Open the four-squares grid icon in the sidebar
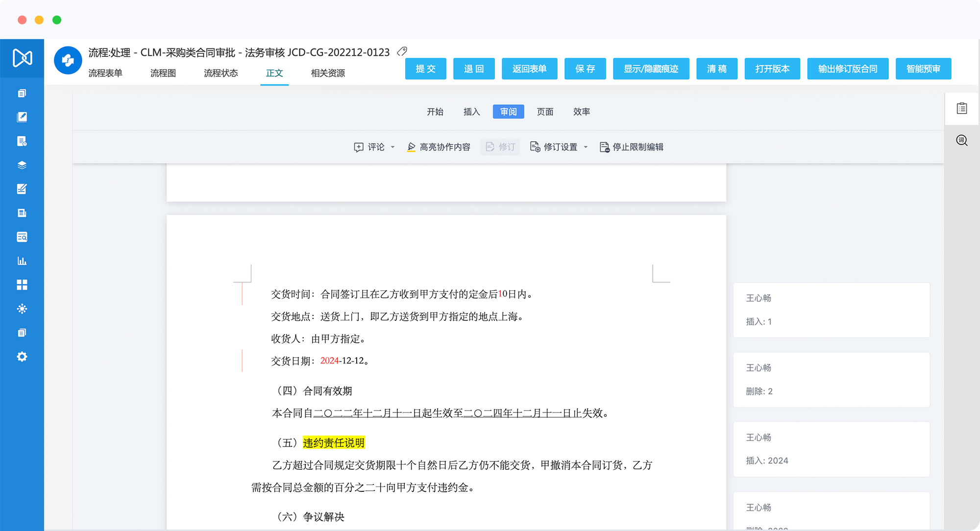Viewport: 980px width, 531px height. (x=22, y=285)
